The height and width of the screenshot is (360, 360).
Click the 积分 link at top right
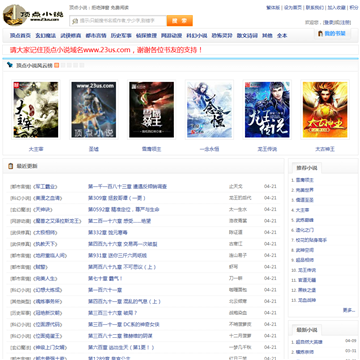click(354, 8)
